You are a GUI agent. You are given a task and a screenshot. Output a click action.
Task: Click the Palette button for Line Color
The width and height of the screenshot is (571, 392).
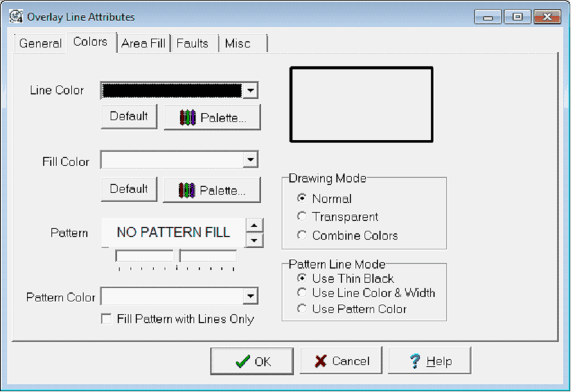pyautogui.click(x=212, y=118)
